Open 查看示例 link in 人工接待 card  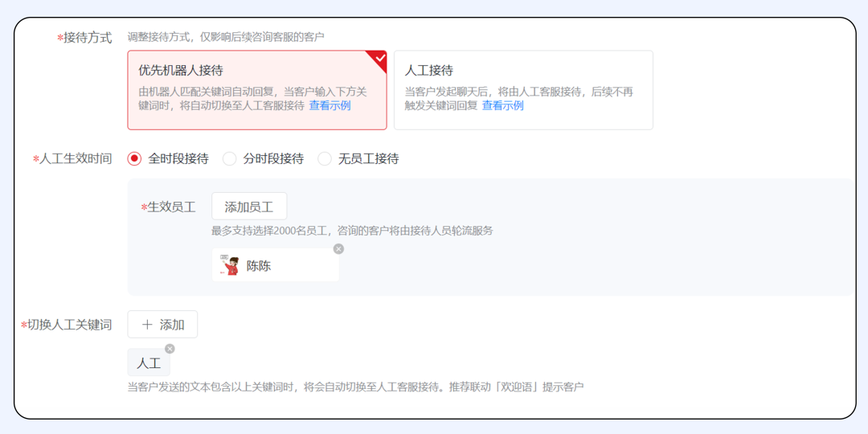point(502,105)
